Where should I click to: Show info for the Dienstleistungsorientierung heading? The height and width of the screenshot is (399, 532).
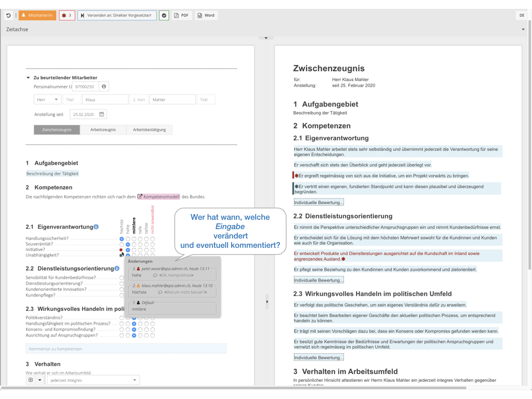[x=117, y=269]
